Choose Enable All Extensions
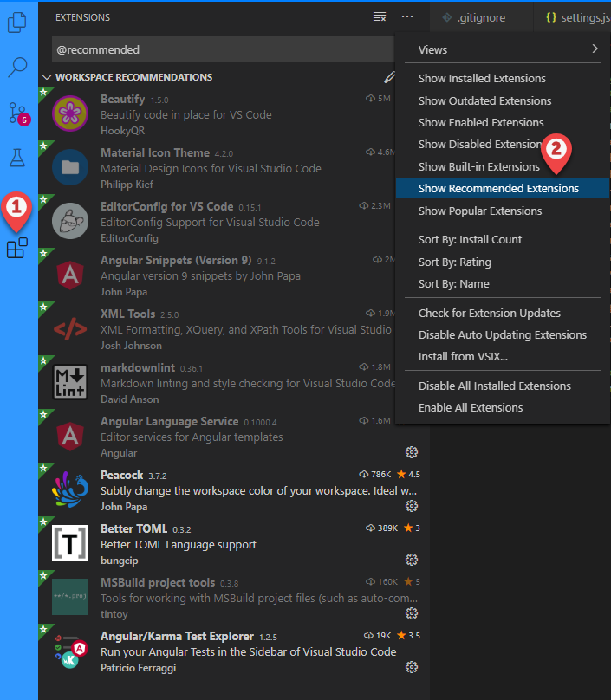 coord(503,407)
